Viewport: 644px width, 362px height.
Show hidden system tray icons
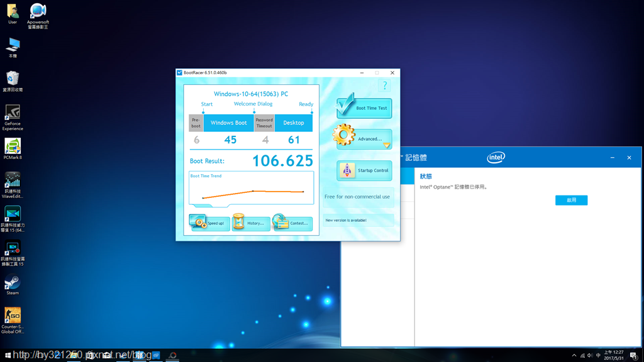(x=574, y=356)
